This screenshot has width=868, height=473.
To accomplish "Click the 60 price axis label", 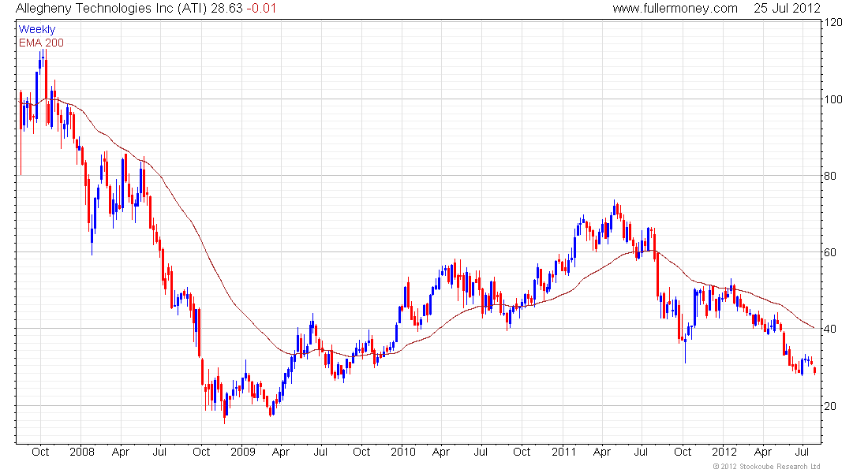I will (830, 252).
